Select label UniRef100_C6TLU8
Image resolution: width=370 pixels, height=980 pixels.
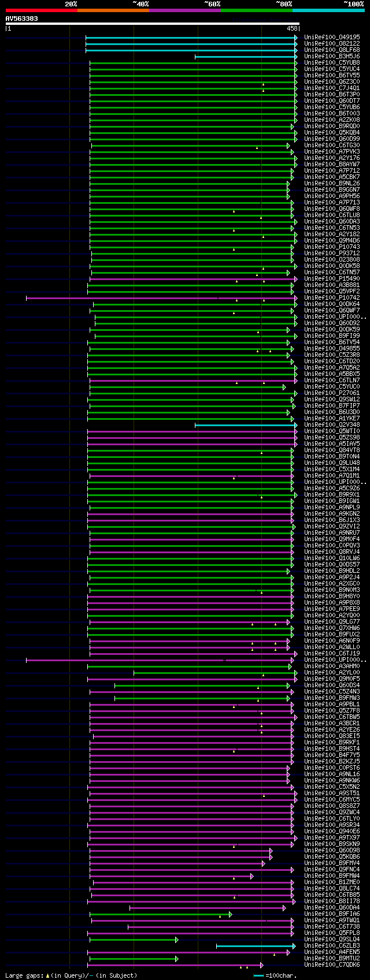click(332, 215)
